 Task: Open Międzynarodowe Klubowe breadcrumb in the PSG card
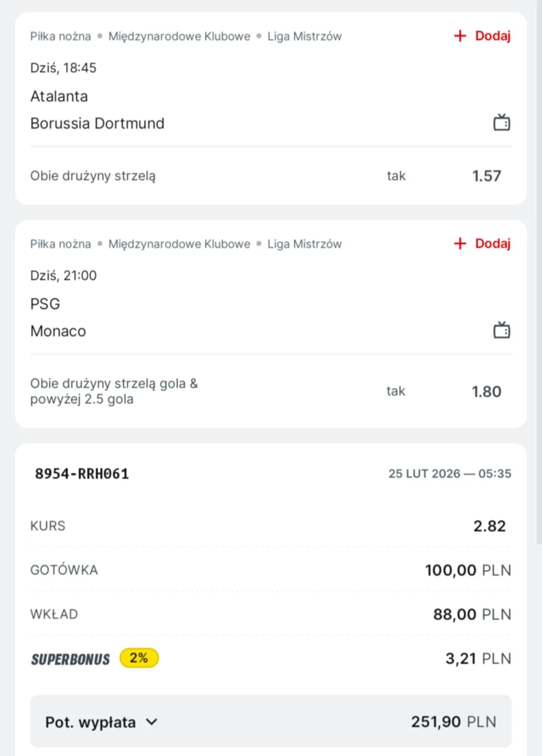click(x=179, y=244)
